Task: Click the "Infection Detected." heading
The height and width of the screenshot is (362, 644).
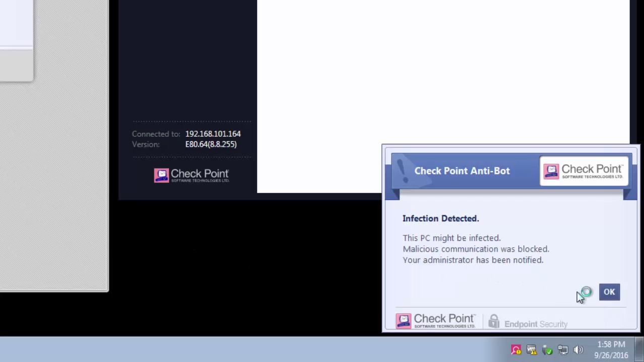Action: [441, 218]
